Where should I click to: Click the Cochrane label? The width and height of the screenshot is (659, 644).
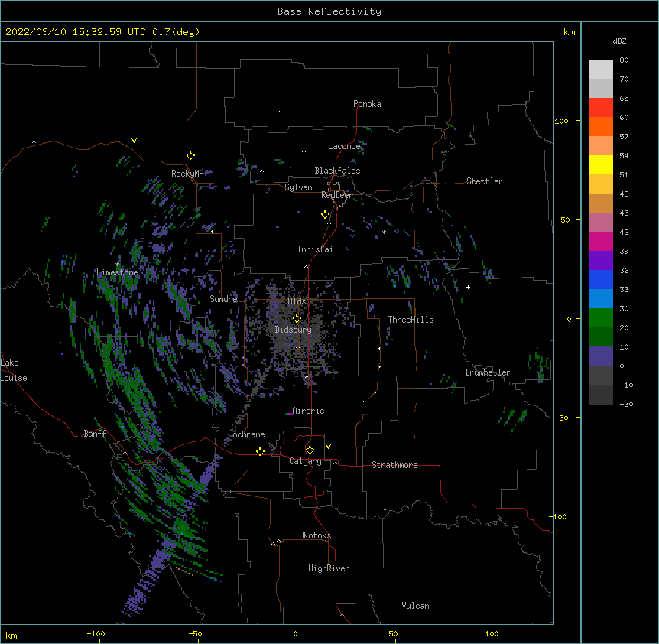tap(246, 434)
